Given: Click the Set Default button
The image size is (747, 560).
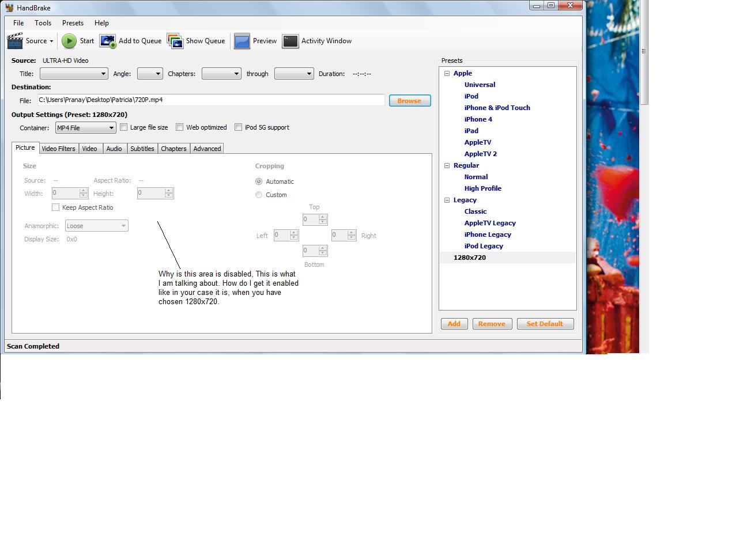Looking at the screenshot, I should [545, 324].
